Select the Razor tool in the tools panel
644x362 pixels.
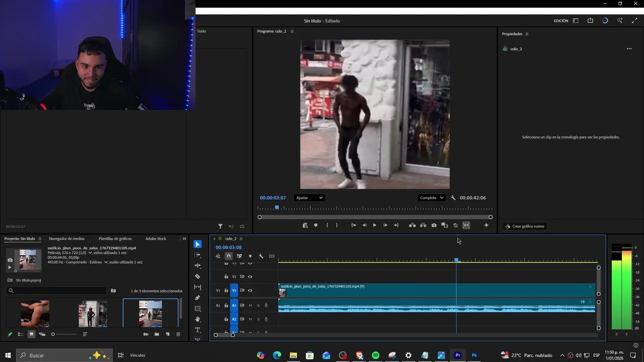(x=197, y=277)
